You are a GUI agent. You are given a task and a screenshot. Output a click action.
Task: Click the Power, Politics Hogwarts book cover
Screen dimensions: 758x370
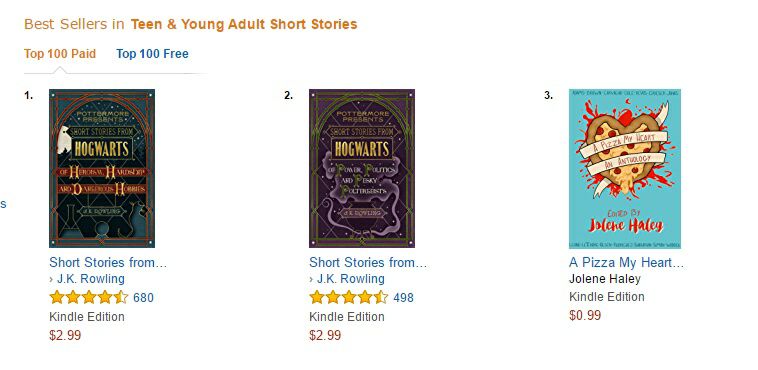[x=362, y=168]
